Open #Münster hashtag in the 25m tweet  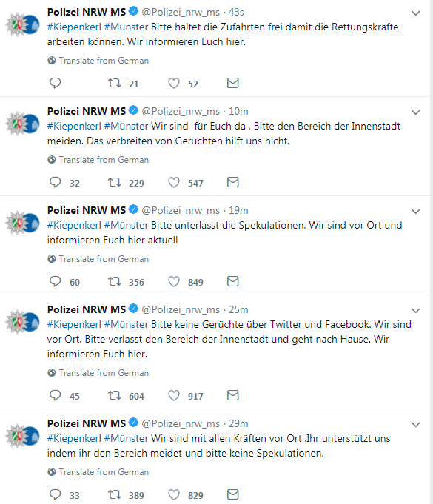tap(126, 324)
